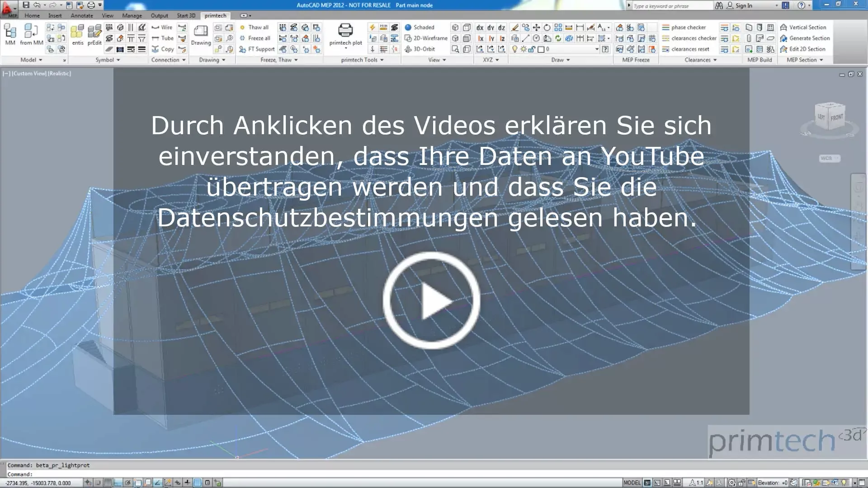Click the Sign In link
868x488 pixels.
pos(745,5)
